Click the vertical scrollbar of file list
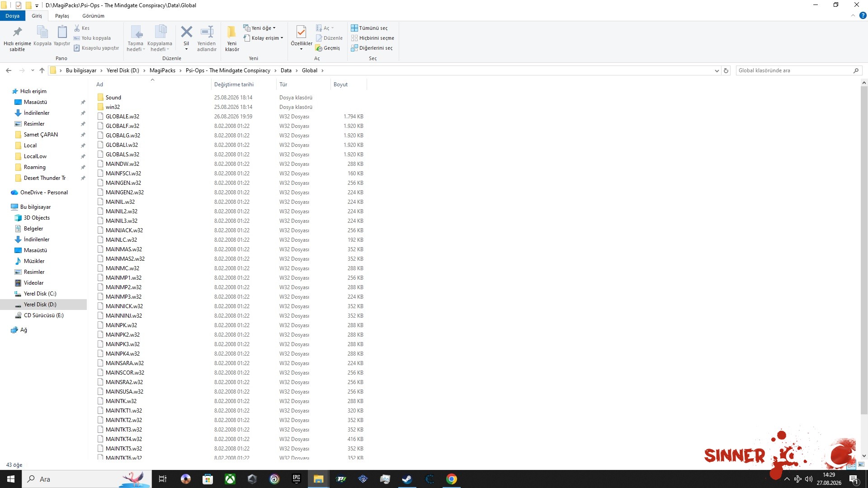This screenshot has height=488, width=868. [x=864, y=249]
